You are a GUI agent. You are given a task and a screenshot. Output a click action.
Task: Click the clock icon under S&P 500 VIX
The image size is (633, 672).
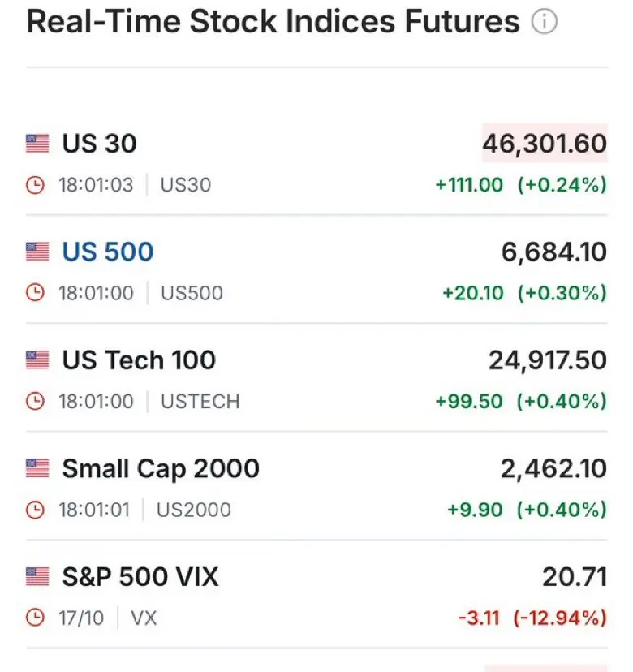36,618
